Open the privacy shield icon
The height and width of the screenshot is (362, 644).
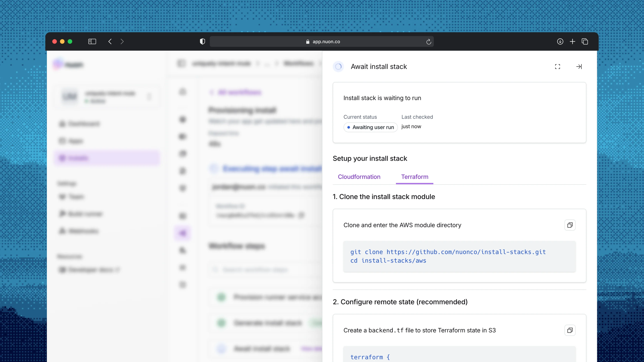click(202, 41)
